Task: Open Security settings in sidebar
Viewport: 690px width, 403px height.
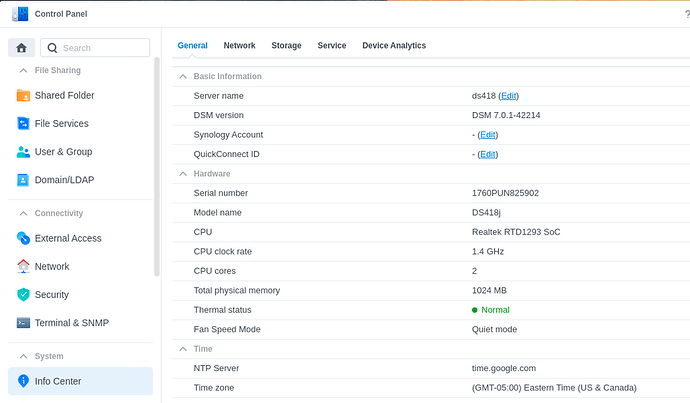Action: point(51,295)
